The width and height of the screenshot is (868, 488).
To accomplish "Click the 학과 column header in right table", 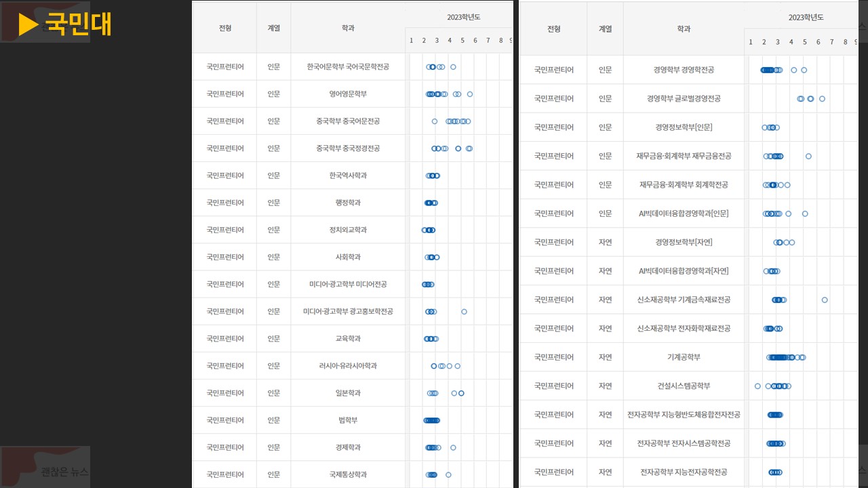I will 684,29.
